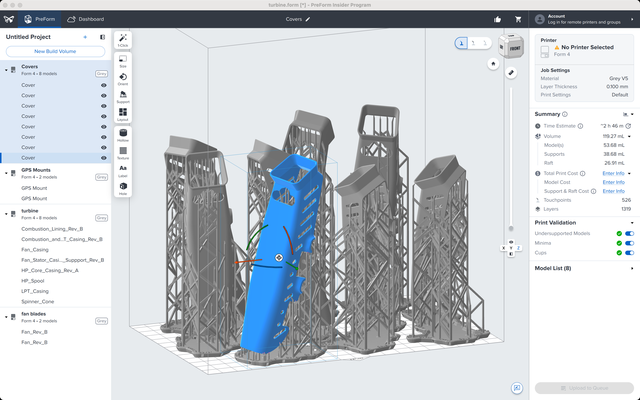The image size is (640, 400).
Task: Collapse the turbine group
Action: tap(6, 214)
